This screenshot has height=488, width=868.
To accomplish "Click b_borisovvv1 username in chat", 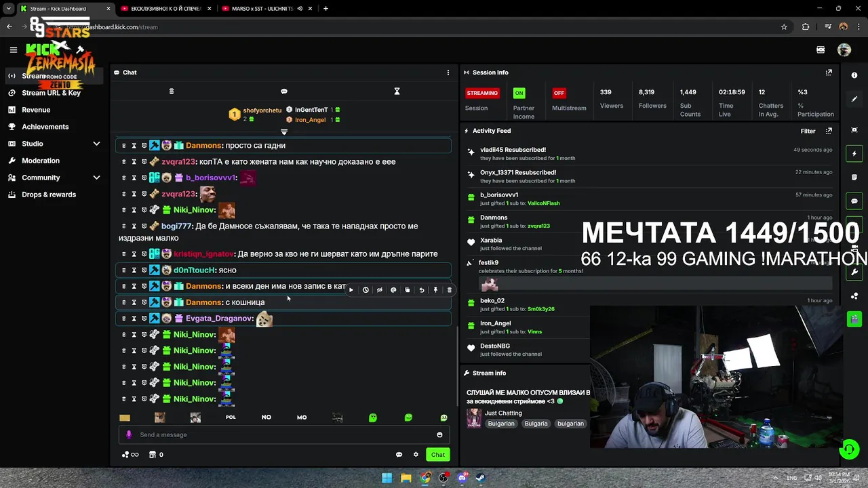I will (210, 178).
